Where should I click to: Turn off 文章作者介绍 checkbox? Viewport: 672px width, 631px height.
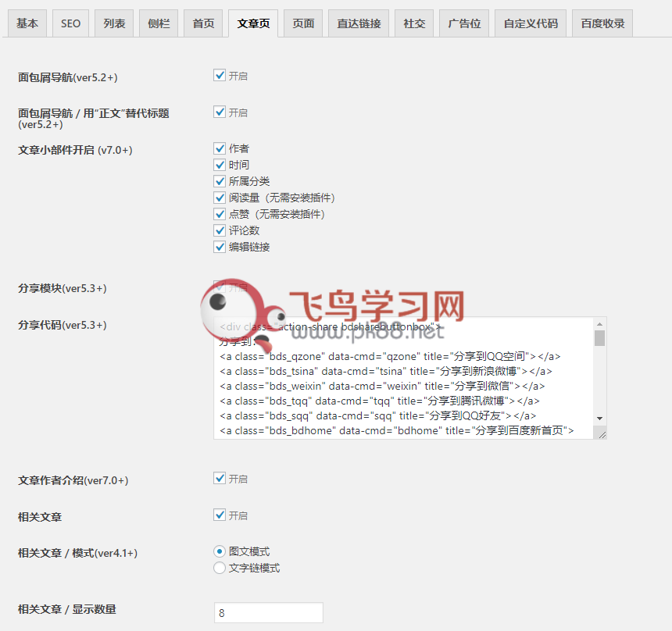[220, 479]
